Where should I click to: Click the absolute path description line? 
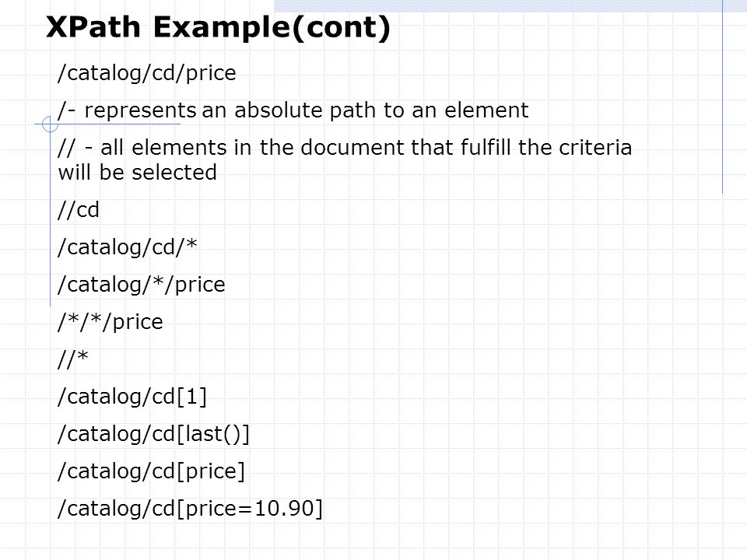click(293, 110)
